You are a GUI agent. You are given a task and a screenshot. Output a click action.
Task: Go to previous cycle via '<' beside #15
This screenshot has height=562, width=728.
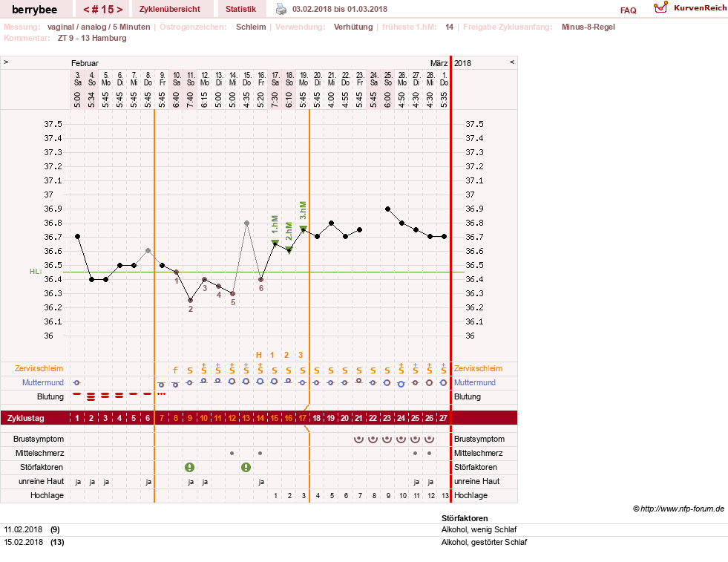click(x=86, y=10)
